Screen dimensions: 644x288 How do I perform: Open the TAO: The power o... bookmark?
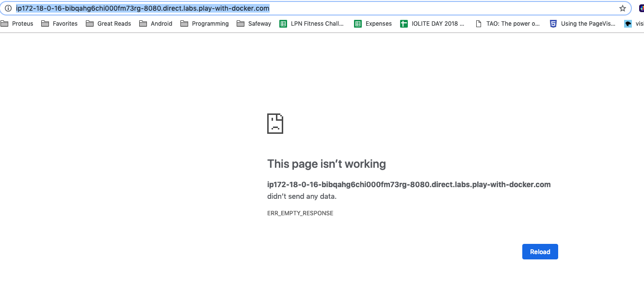click(x=508, y=23)
